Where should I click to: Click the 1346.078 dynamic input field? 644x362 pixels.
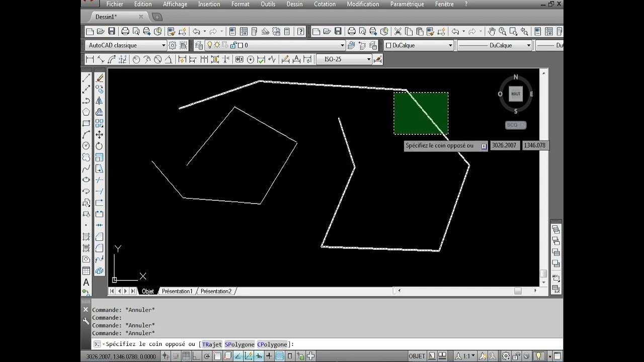pyautogui.click(x=535, y=145)
